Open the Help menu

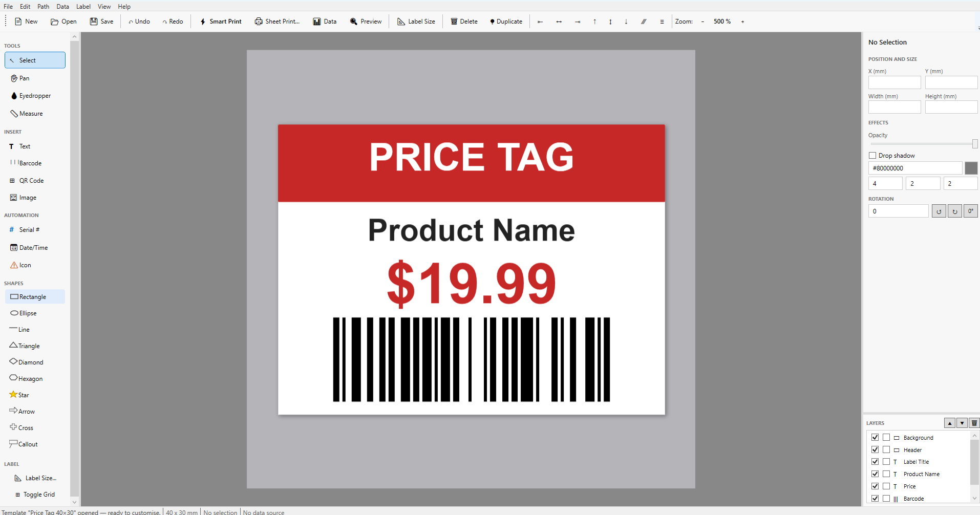pos(124,6)
